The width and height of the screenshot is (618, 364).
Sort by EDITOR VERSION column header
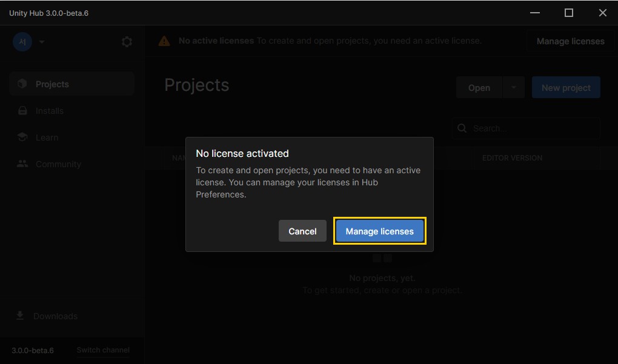pos(512,158)
